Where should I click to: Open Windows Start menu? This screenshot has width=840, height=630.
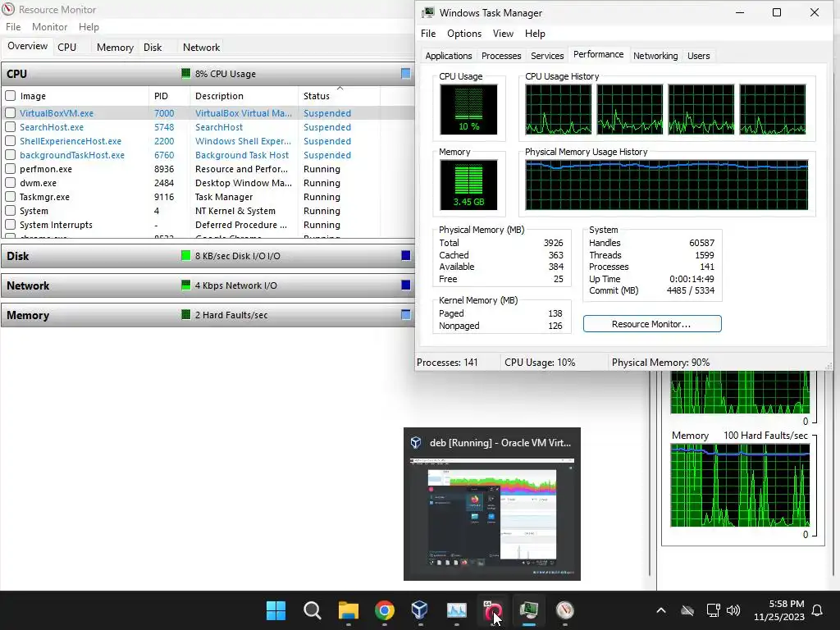tap(276, 610)
